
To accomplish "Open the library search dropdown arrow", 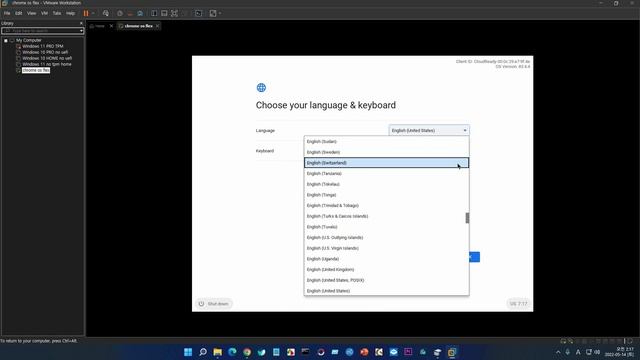I will pyautogui.click(x=81, y=31).
